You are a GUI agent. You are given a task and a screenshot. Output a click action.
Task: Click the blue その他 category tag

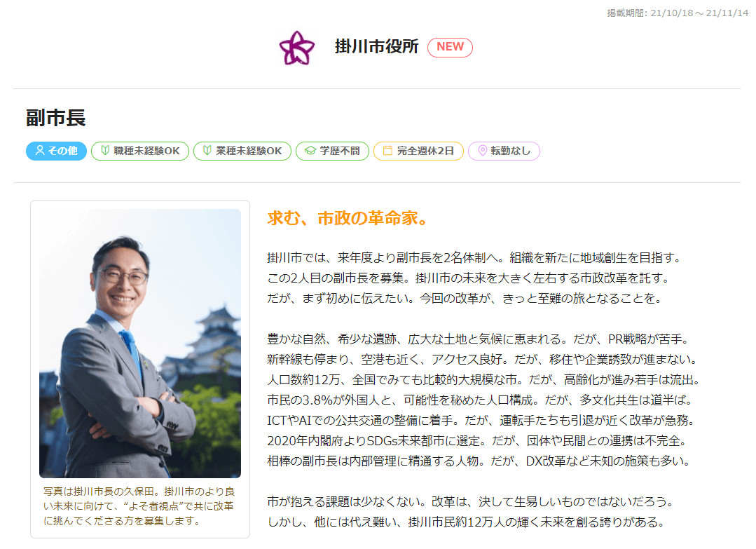coord(57,151)
